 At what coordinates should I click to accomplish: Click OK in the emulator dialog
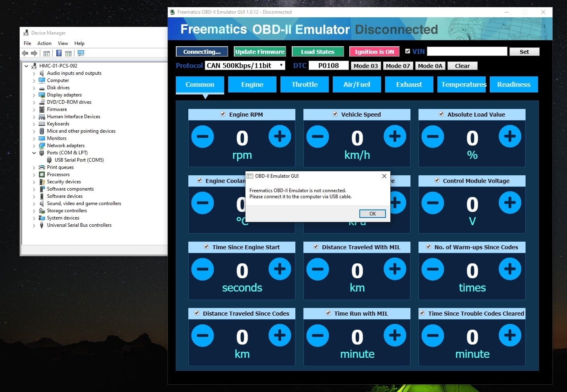(372, 213)
